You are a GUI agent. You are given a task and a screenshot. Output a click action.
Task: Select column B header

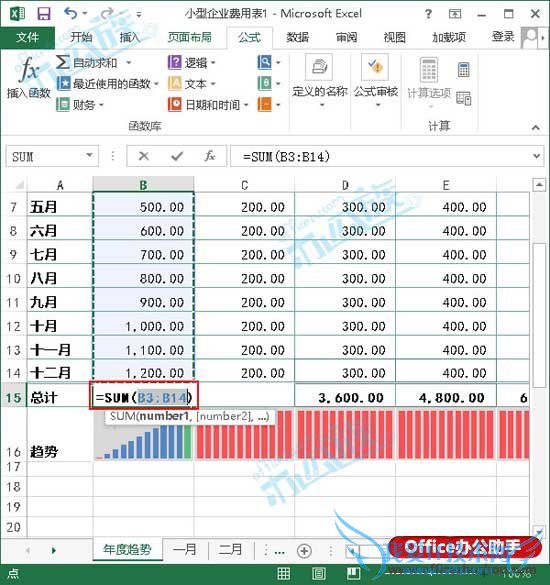tap(143, 185)
